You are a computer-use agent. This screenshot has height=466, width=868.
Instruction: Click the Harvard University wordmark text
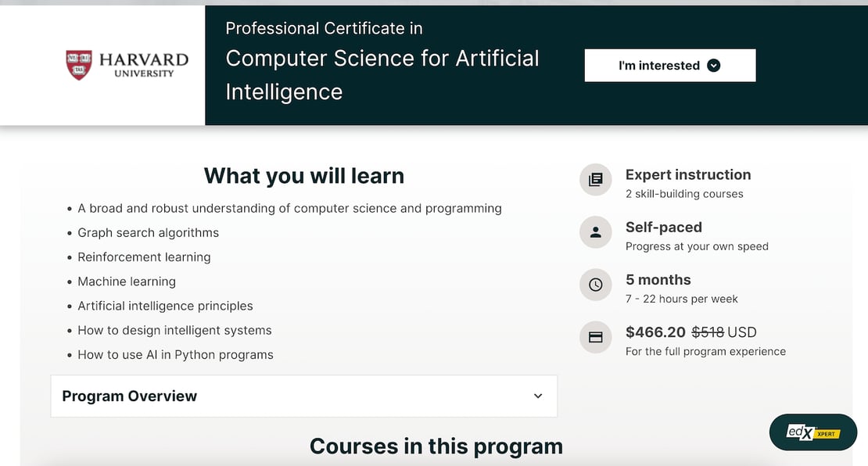tap(144, 65)
